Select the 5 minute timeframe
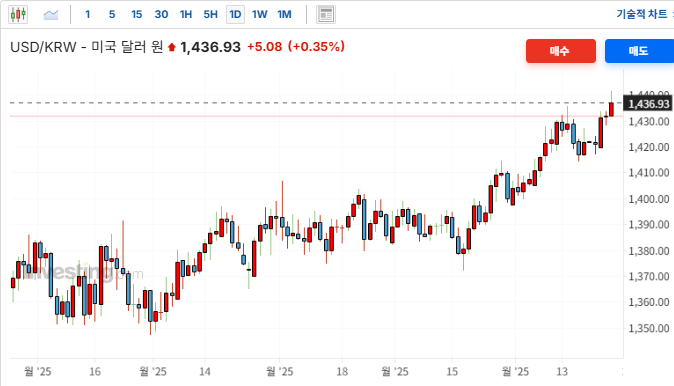 pos(112,15)
